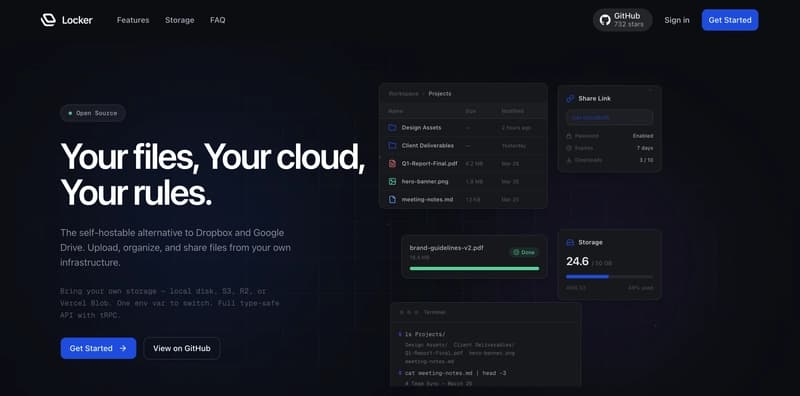
Task: Click the Locker brand name
Action: (77, 20)
